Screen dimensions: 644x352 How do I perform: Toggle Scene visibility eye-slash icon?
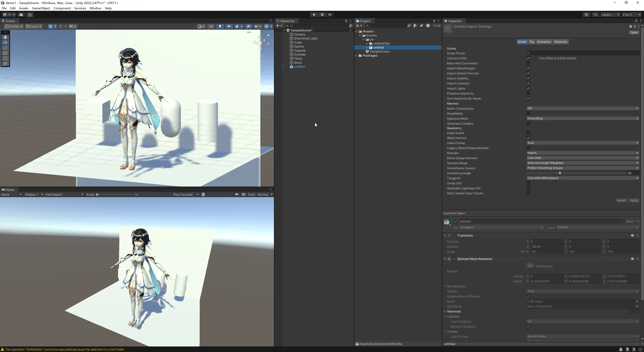click(249, 26)
